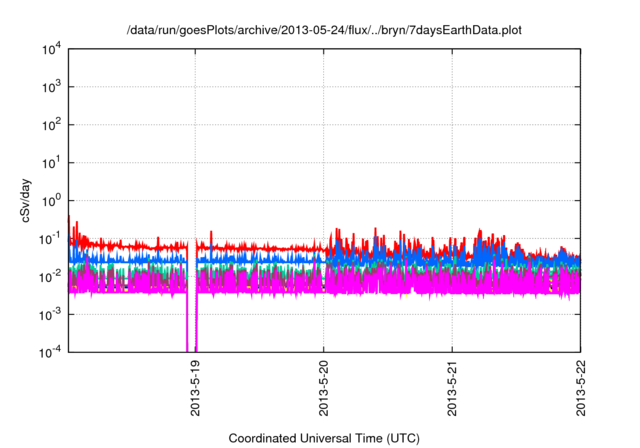
Task: Select the 10^-3 y-axis tick label
Action: tap(50, 315)
